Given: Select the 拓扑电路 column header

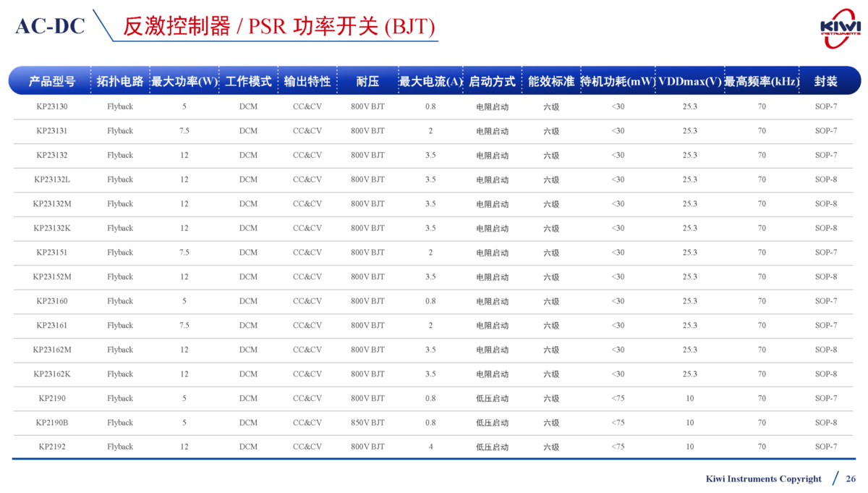Looking at the screenshot, I should [x=120, y=82].
